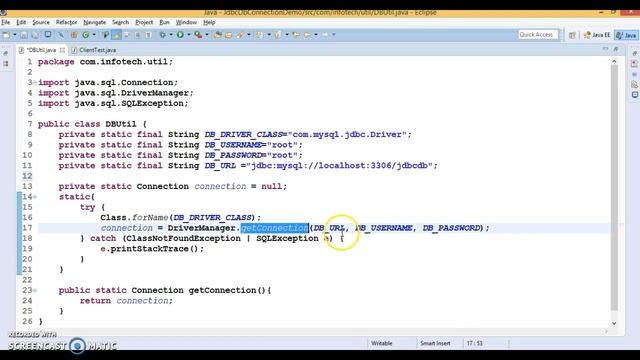Viewport: 640px width, 360px height.
Task: Click scrollbar up arrow in editor
Action: click(614, 61)
